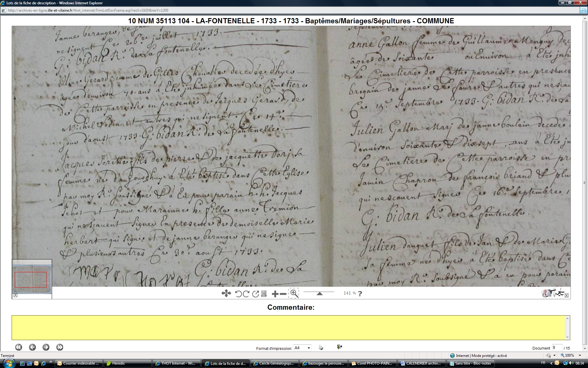Rotate image clockwise
The width and height of the screenshot is (588, 368).
(246, 294)
